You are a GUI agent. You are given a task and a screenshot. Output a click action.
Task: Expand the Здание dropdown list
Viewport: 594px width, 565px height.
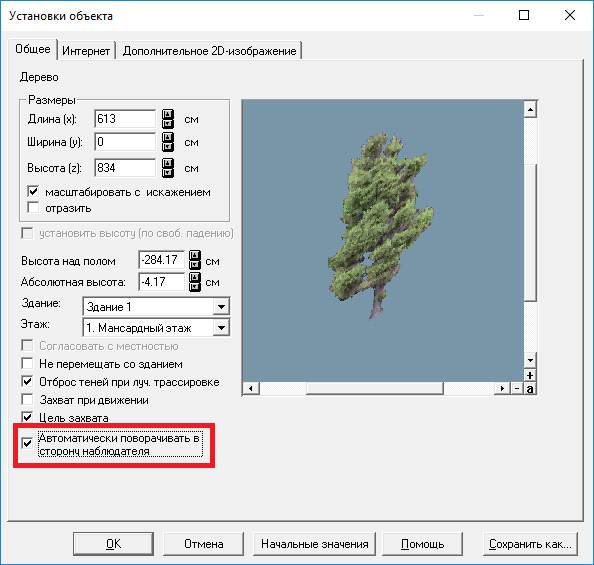pyautogui.click(x=221, y=307)
